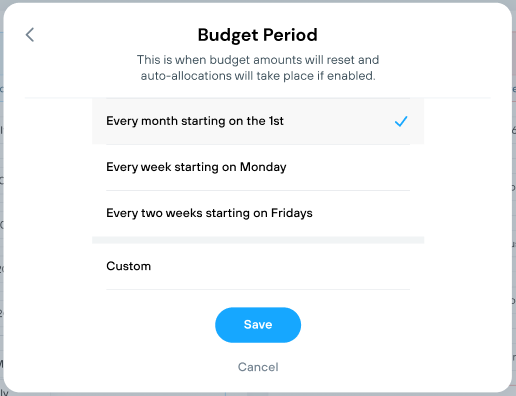This screenshot has width=516, height=396.
Task: Click the thin separator line below the header
Action: point(258,98)
